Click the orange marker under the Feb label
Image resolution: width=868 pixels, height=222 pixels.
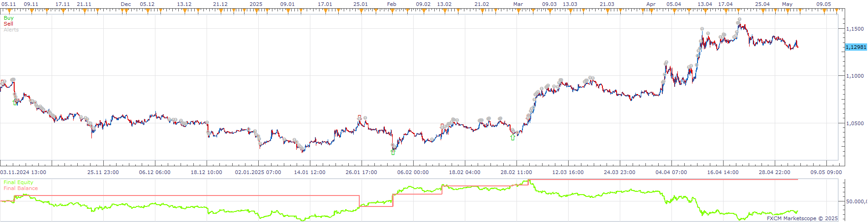(392, 11)
